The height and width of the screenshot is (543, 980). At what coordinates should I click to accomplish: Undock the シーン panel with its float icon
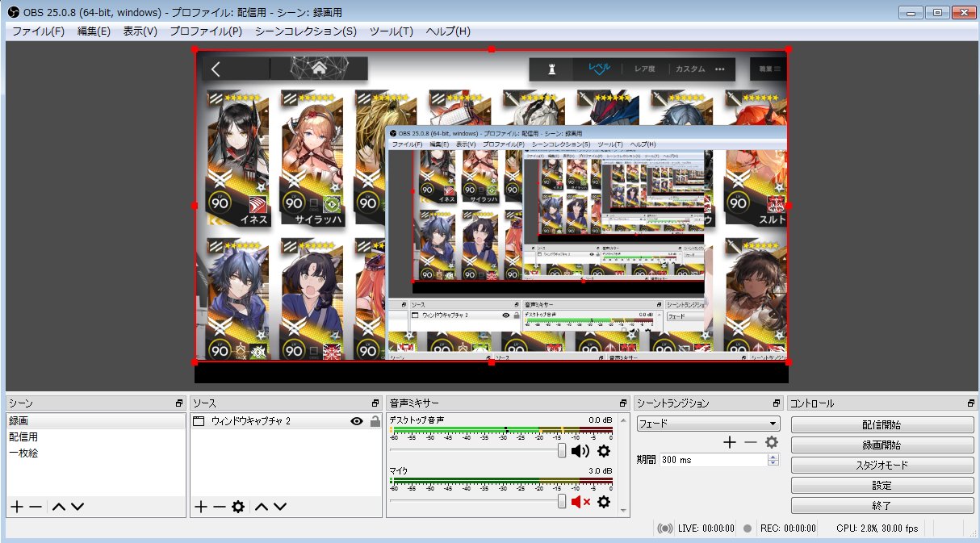180,403
